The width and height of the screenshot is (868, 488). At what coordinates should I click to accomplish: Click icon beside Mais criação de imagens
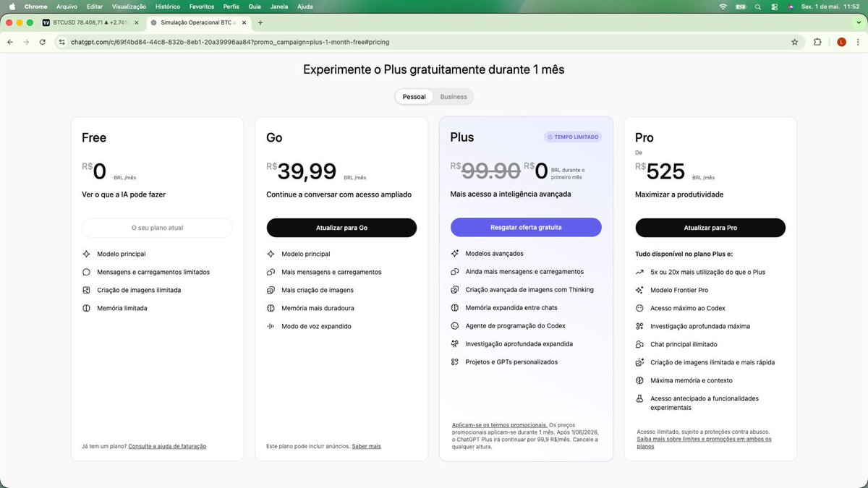(x=271, y=290)
